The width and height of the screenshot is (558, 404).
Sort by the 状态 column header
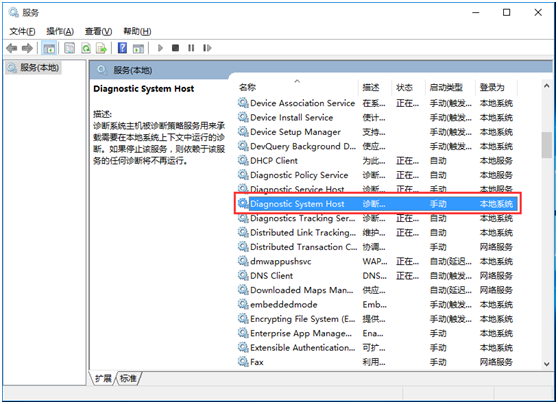click(408, 87)
